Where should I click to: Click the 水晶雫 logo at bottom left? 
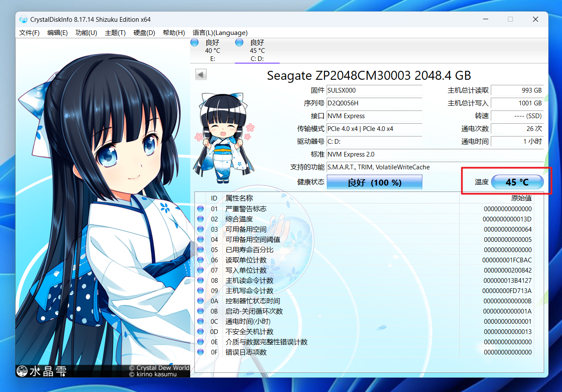tap(41, 371)
